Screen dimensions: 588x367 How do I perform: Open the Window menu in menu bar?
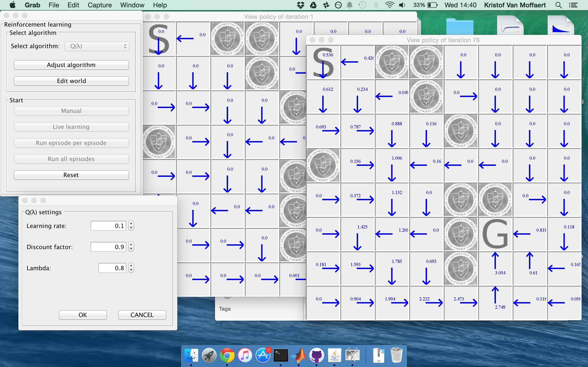coord(132,5)
